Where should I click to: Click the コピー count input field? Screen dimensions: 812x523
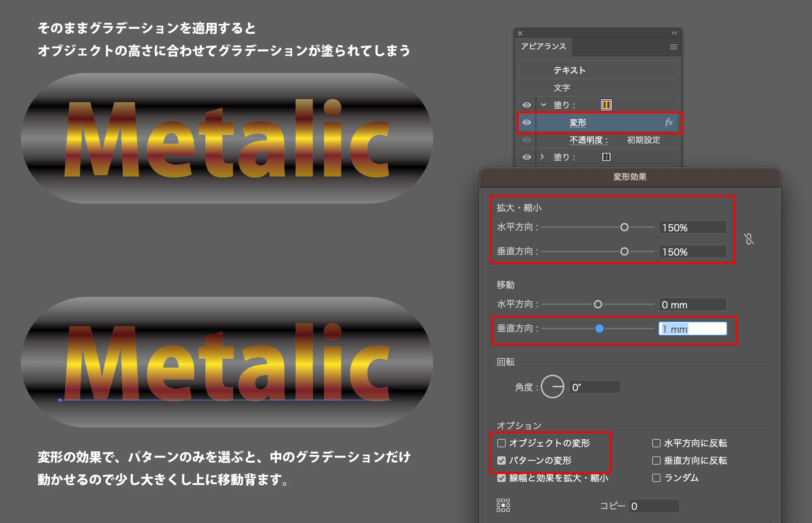coord(654,506)
